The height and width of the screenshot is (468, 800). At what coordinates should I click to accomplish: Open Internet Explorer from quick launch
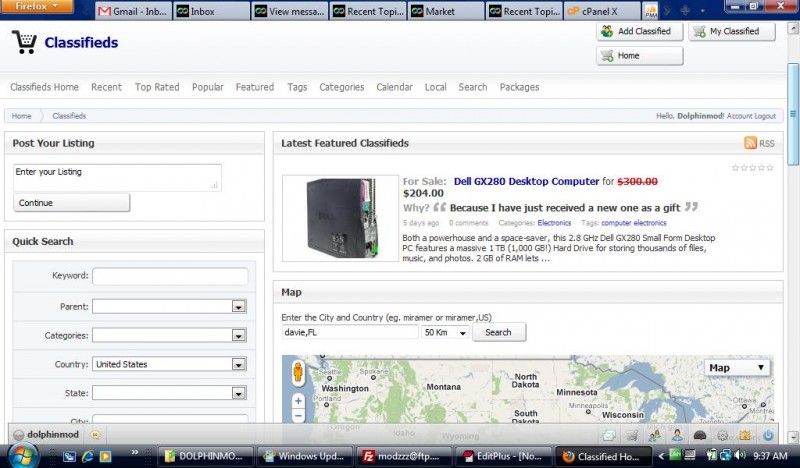pos(87,456)
